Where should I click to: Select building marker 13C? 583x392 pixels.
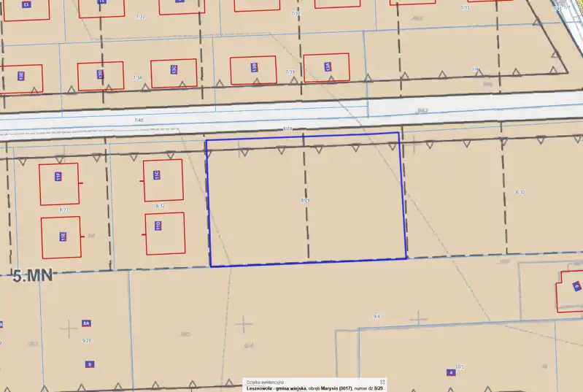174,70
